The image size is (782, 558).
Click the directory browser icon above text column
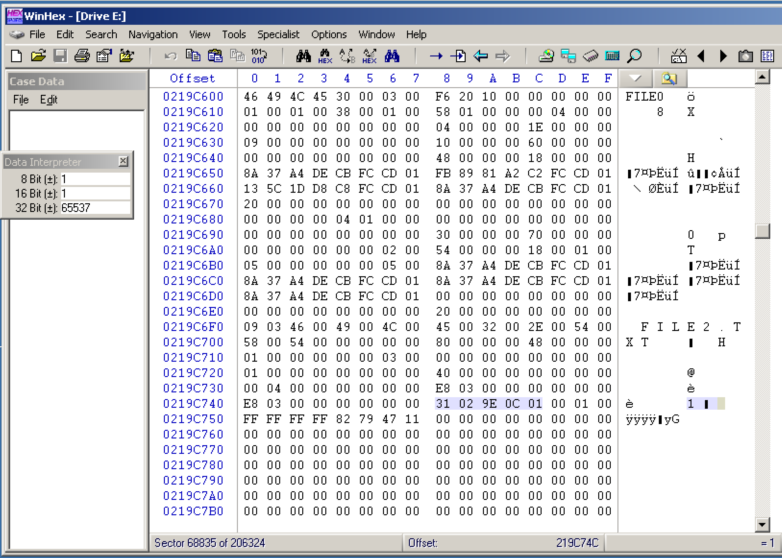click(x=669, y=78)
